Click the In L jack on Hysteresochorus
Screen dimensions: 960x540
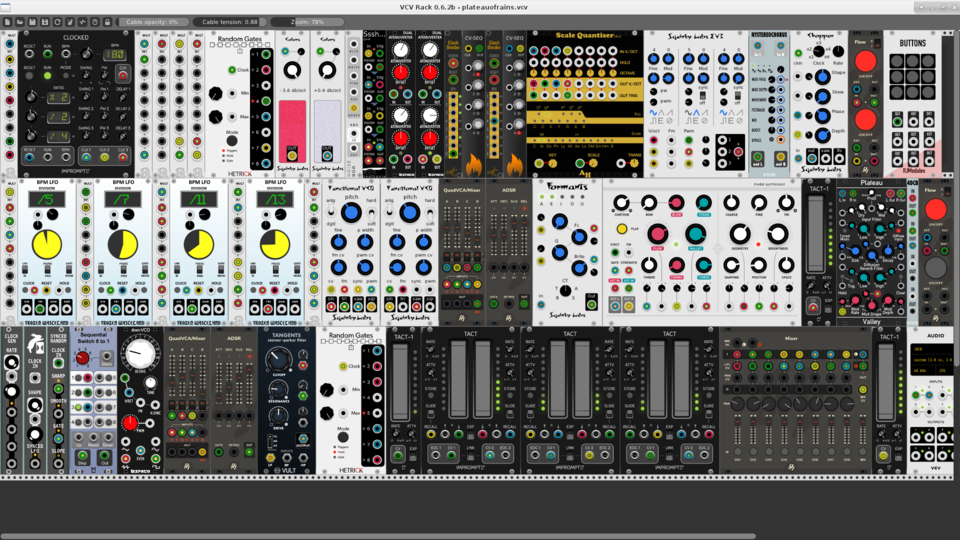758,46
